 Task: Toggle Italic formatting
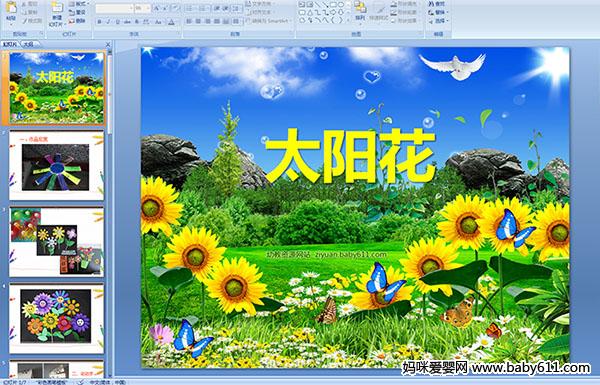coord(108,22)
